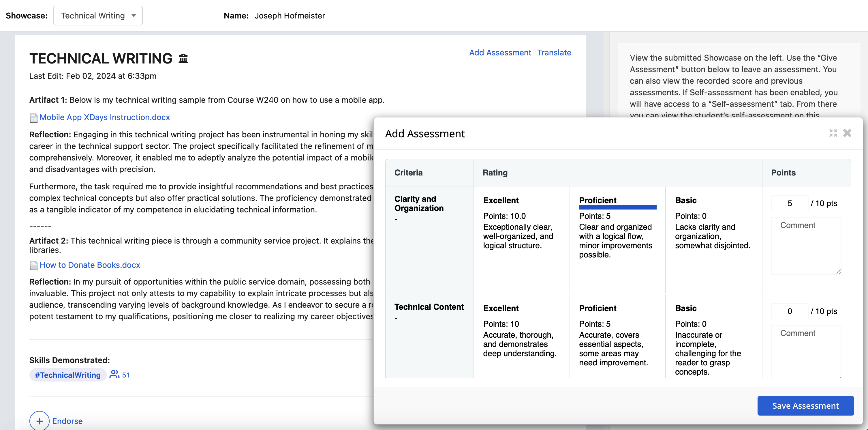Open How to Donate Books.docx link
This screenshot has width=868, height=430.
(90, 265)
